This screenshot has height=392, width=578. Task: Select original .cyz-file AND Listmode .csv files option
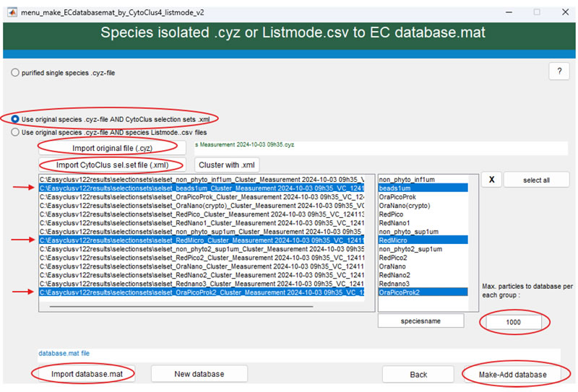coord(16,133)
